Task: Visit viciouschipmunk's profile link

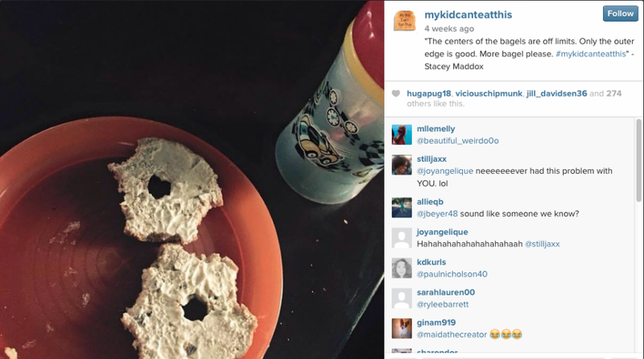Action: point(489,93)
